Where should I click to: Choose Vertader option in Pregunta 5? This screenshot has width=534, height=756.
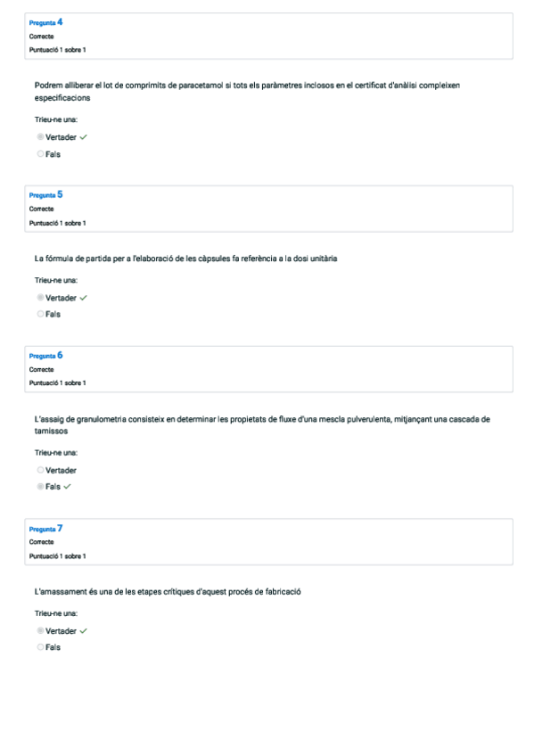[40, 298]
